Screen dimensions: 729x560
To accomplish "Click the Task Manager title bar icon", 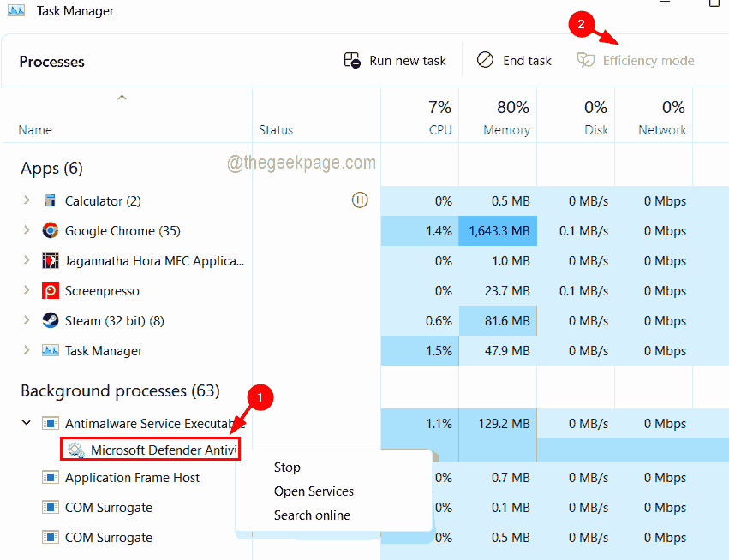I will [x=15, y=11].
